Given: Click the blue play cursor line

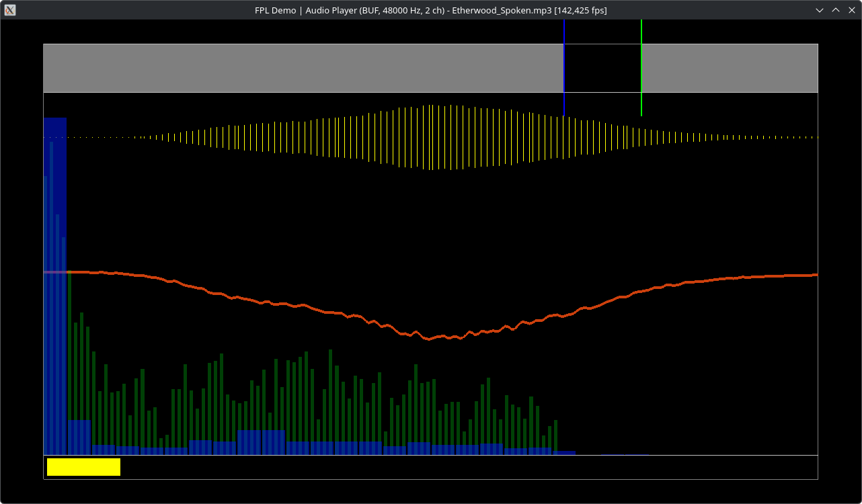Looking at the screenshot, I should pyautogui.click(x=563, y=68).
